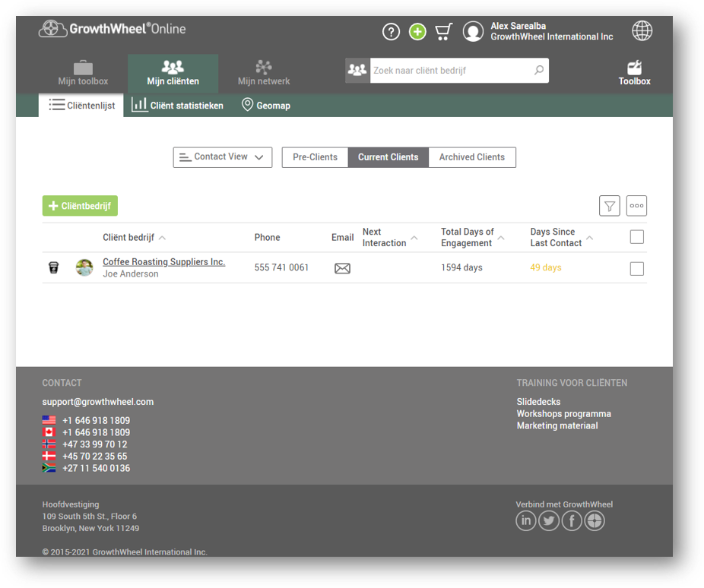Click the +45 70 22 35 65 number
The width and height of the screenshot is (704, 588).
click(95, 456)
